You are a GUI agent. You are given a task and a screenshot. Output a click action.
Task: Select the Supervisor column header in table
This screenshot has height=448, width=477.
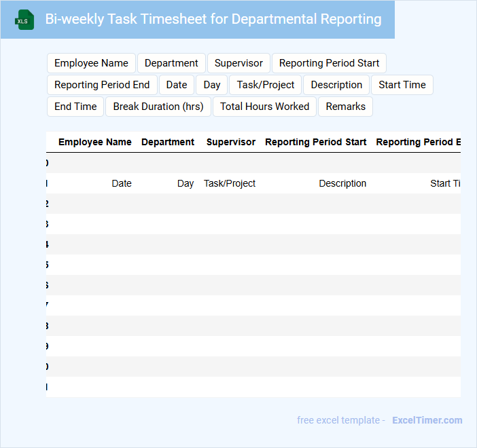pos(231,142)
